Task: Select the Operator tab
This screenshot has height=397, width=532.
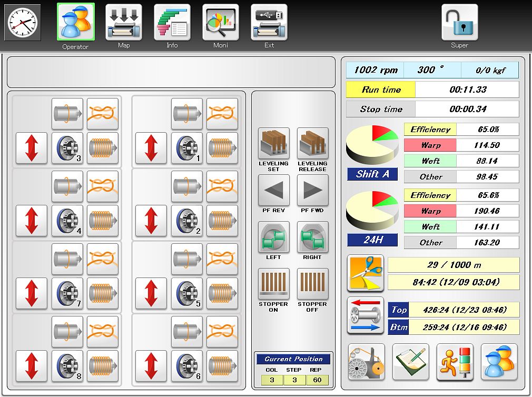Action: point(76,22)
